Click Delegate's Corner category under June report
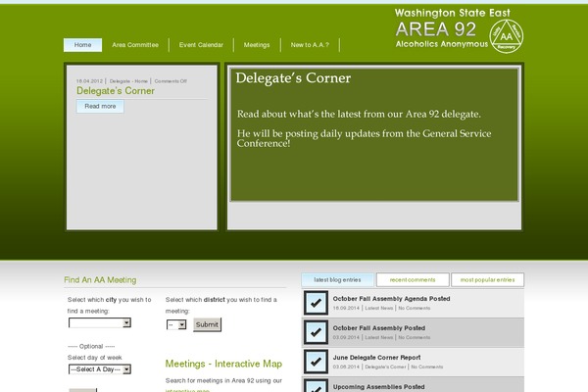Viewport: 588px width, 392px height. (x=385, y=367)
